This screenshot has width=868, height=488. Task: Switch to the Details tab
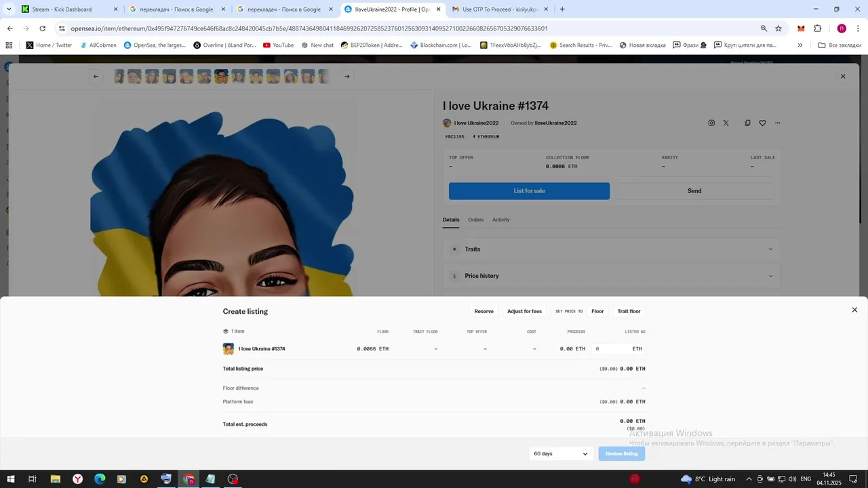451,220
